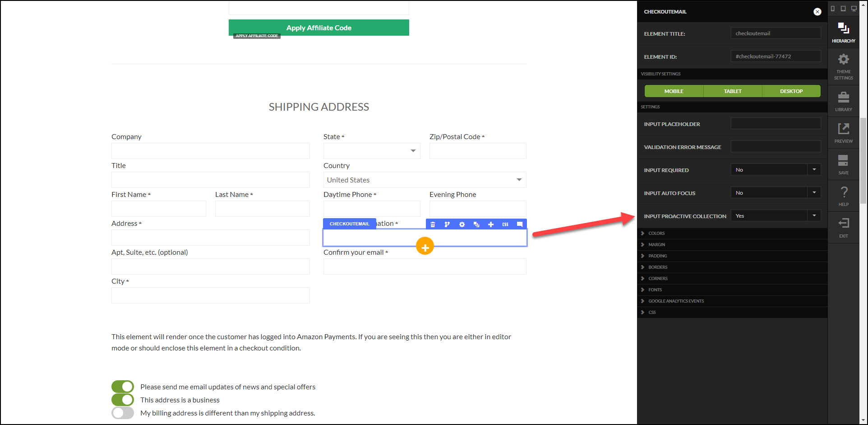Open element settings gear in blue toolbar
Viewport: 868px width, 425px height.
click(x=462, y=224)
